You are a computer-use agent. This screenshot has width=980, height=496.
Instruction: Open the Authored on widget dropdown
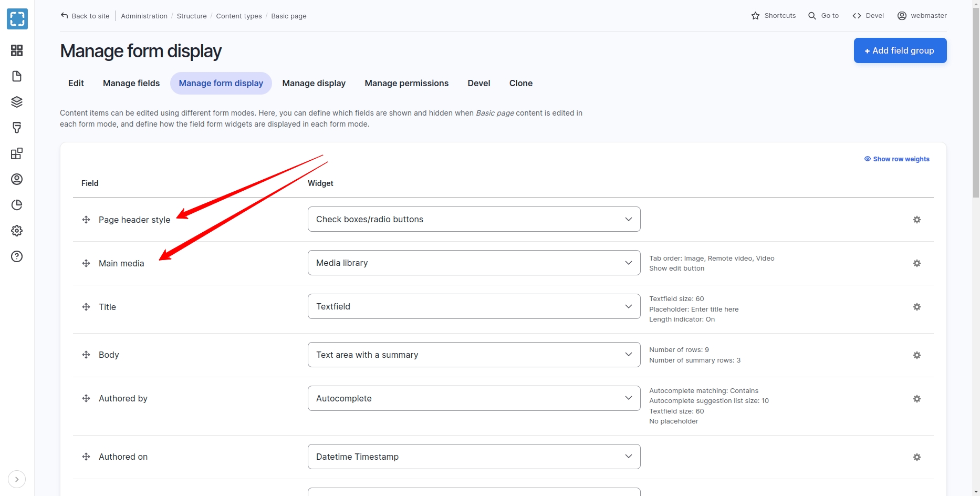pos(474,457)
